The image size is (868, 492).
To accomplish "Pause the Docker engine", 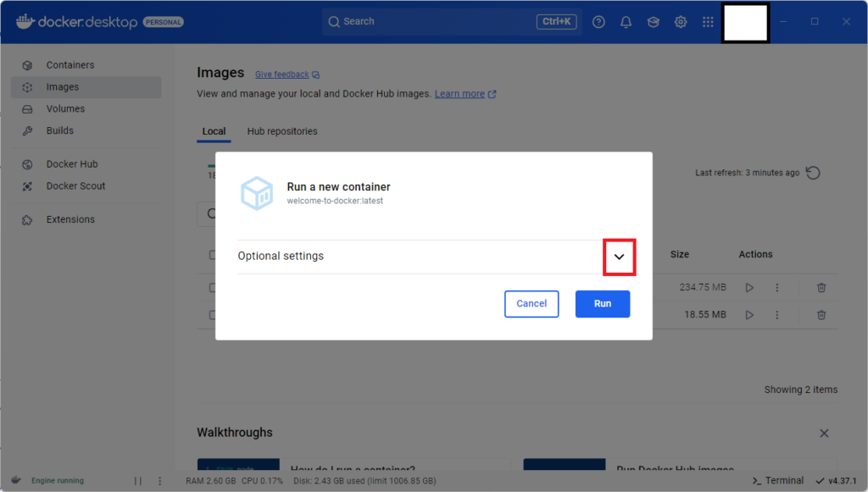I will tap(138, 481).
